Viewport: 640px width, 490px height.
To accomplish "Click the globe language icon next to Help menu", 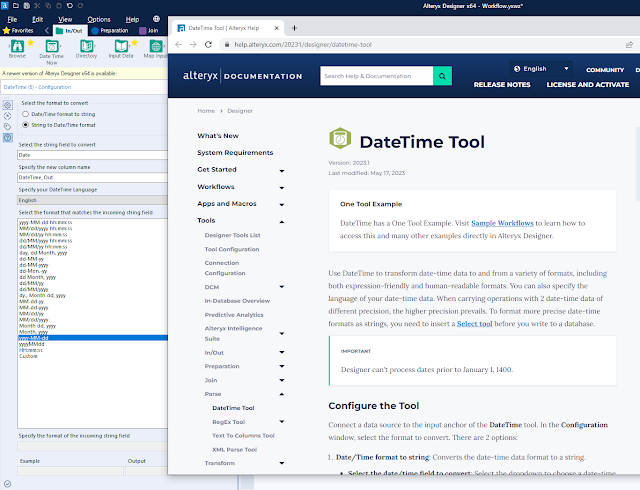I will point(156,19).
